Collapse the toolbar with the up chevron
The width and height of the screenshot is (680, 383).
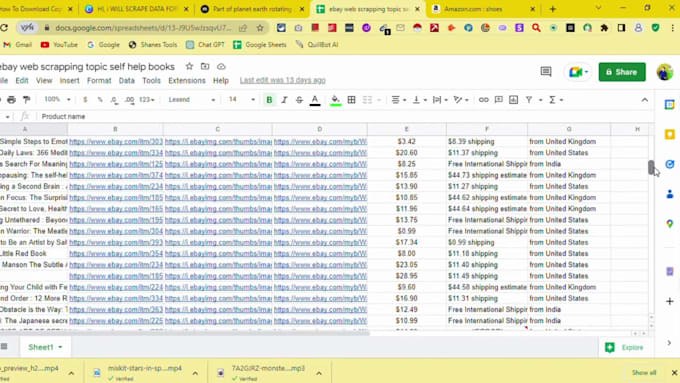click(644, 100)
